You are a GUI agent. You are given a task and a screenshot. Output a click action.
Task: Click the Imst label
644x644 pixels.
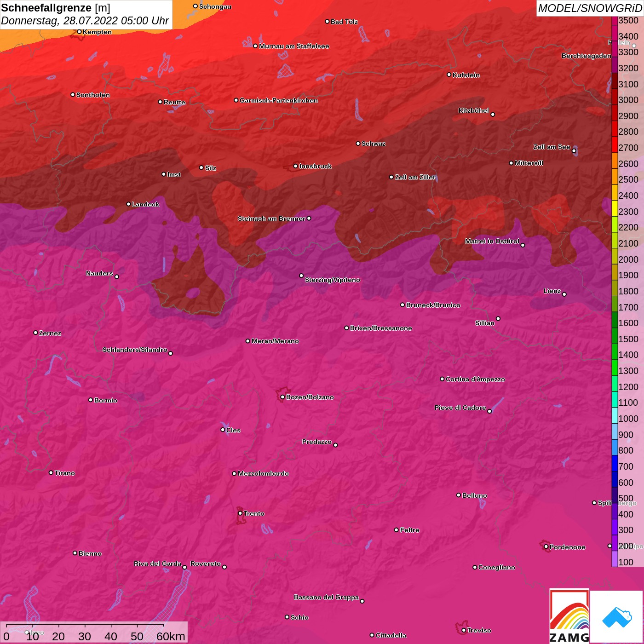pyautogui.click(x=174, y=174)
